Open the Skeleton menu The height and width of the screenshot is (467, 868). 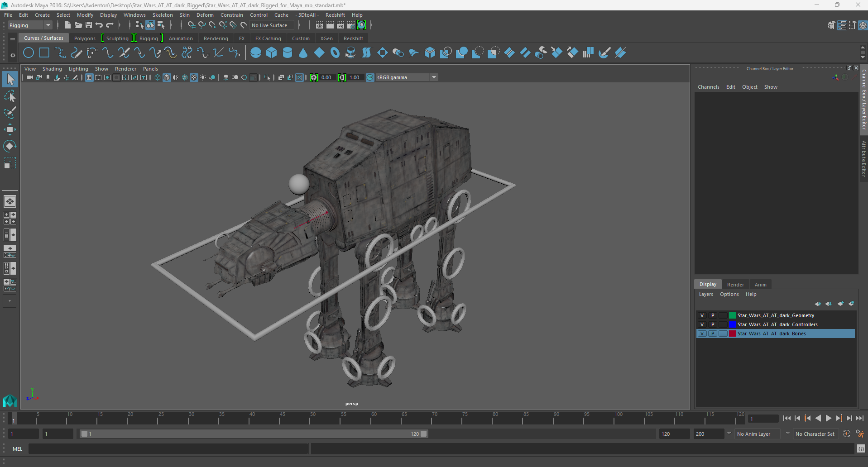(x=163, y=15)
